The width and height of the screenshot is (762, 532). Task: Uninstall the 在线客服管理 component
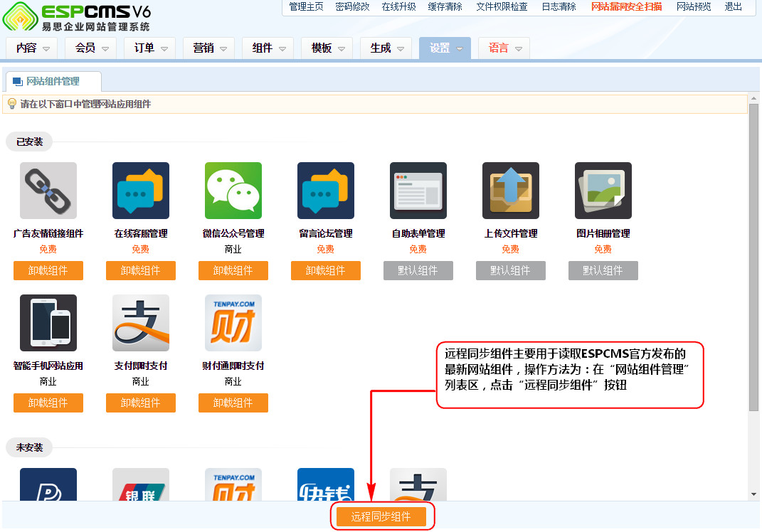140,270
